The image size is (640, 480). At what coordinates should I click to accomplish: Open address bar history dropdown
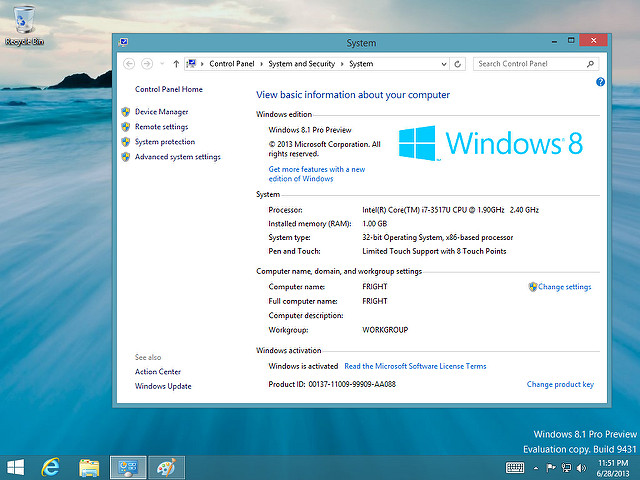pyautogui.click(x=444, y=64)
